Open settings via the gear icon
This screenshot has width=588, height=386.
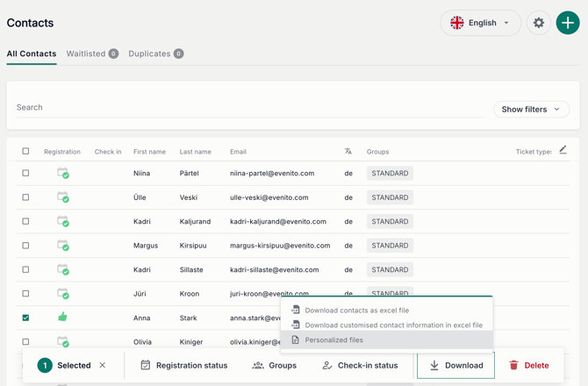coord(539,23)
